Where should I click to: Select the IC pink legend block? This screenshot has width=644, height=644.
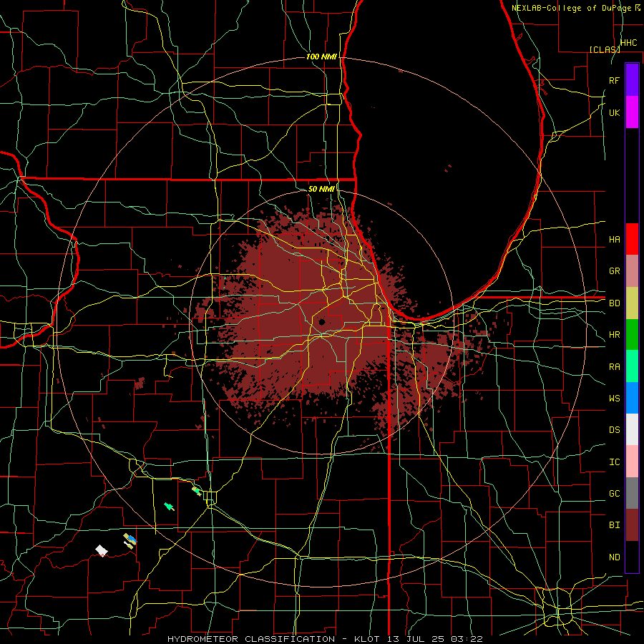point(632,462)
